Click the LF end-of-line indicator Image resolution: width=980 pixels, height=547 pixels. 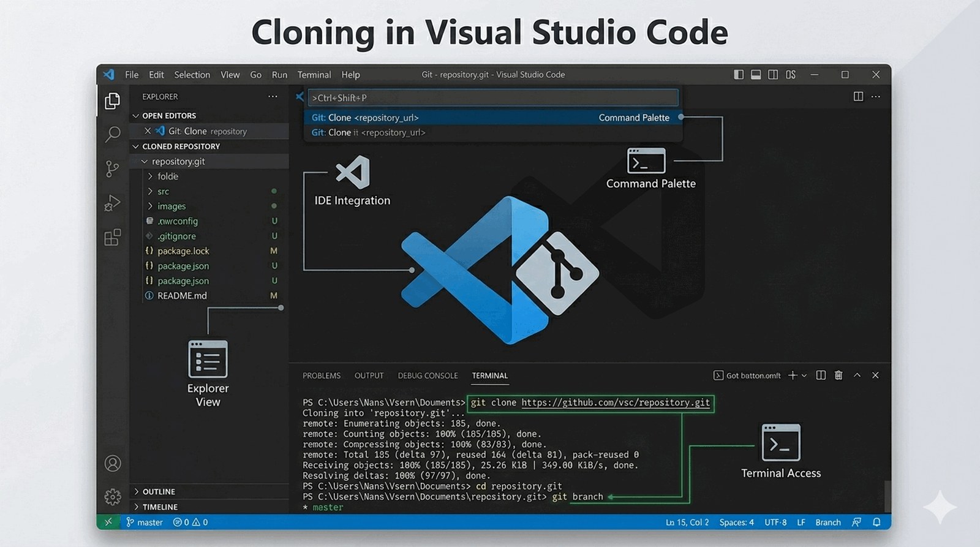click(x=801, y=522)
